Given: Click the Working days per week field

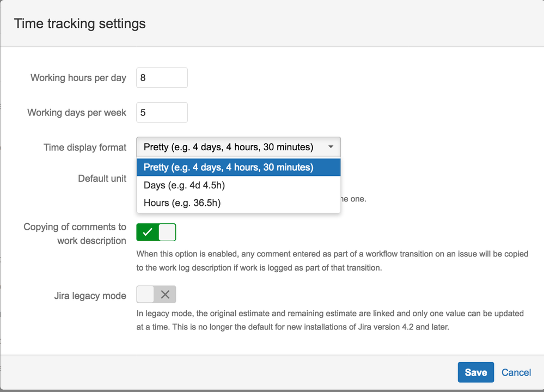Looking at the screenshot, I should (x=162, y=113).
